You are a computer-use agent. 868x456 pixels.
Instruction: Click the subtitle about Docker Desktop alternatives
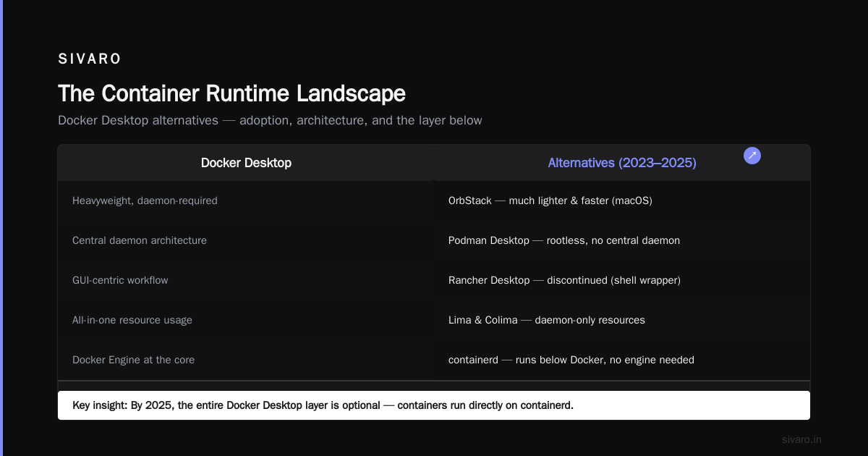(270, 120)
